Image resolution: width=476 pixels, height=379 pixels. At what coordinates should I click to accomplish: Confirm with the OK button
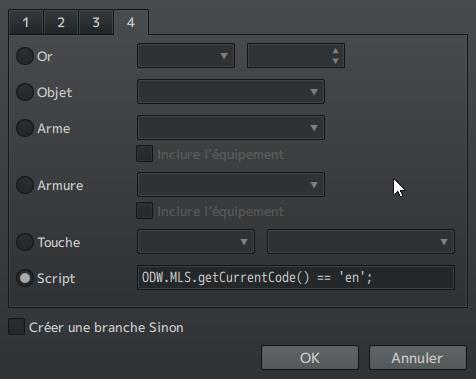[x=310, y=358]
